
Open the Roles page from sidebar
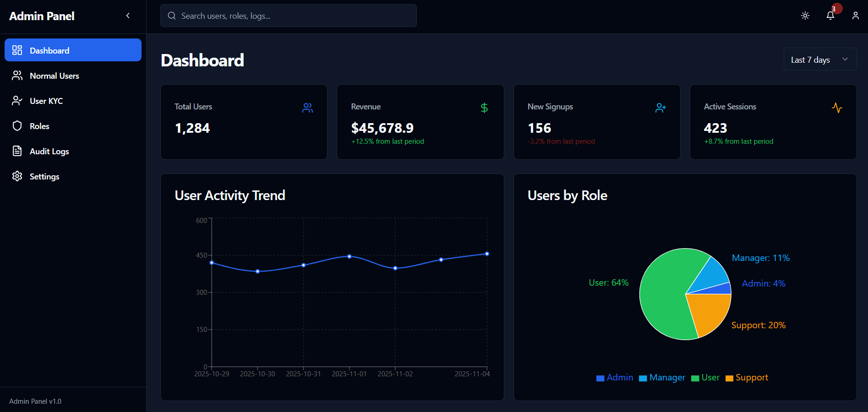tap(39, 126)
